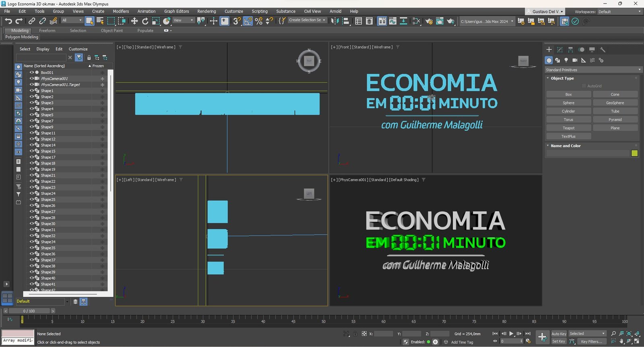Switch to the Hierarchy command panel tab
Image resolution: width=644 pixels, height=347 pixels.
[570, 50]
